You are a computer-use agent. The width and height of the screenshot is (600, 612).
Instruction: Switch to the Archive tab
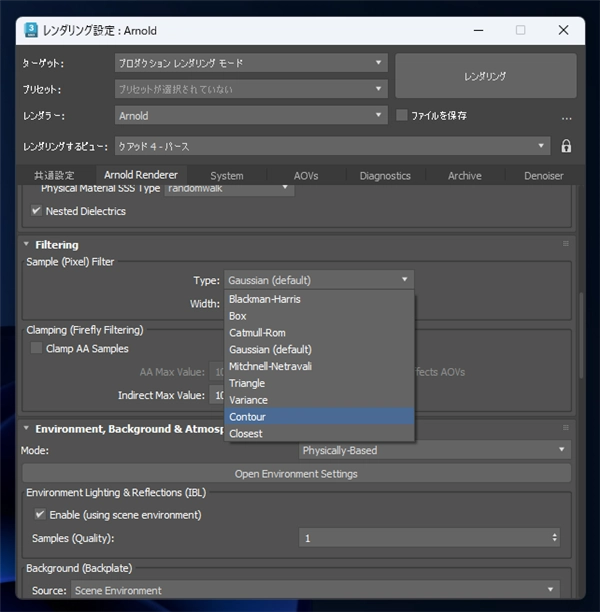(x=465, y=176)
